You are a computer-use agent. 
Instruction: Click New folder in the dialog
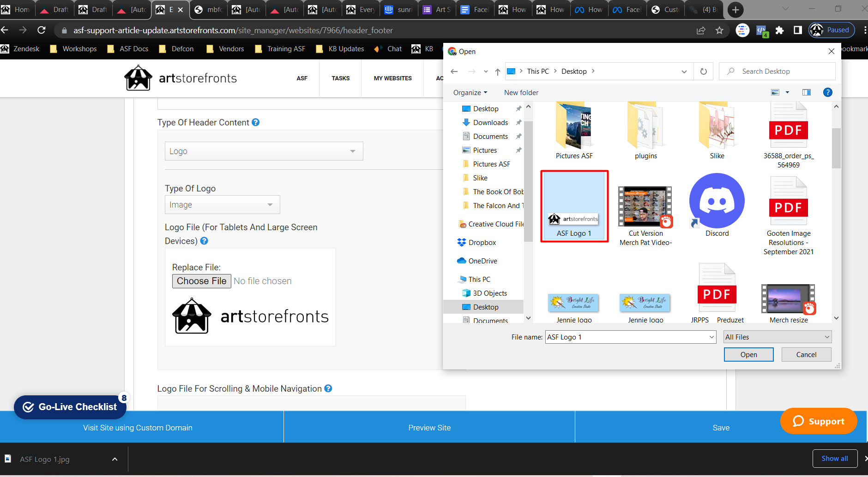521,93
